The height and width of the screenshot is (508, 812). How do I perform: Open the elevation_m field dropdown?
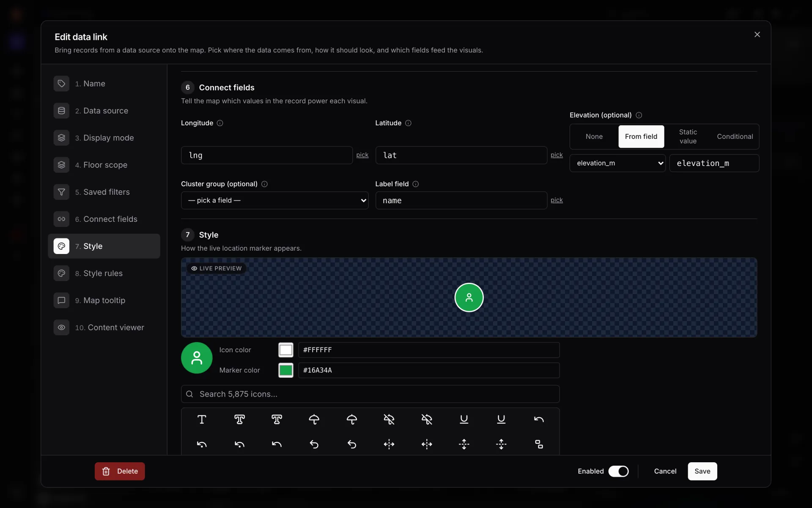tap(617, 163)
